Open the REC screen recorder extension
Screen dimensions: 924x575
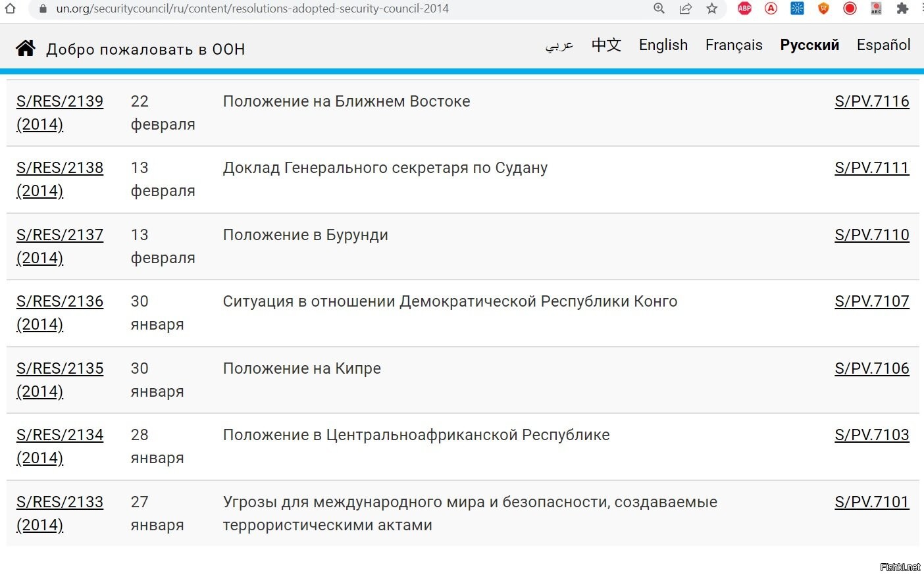click(876, 9)
